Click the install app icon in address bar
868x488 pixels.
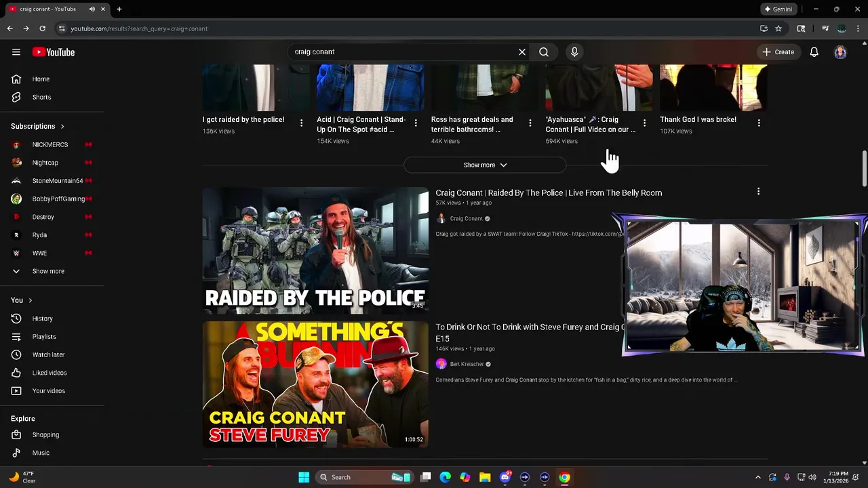(x=764, y=28)
